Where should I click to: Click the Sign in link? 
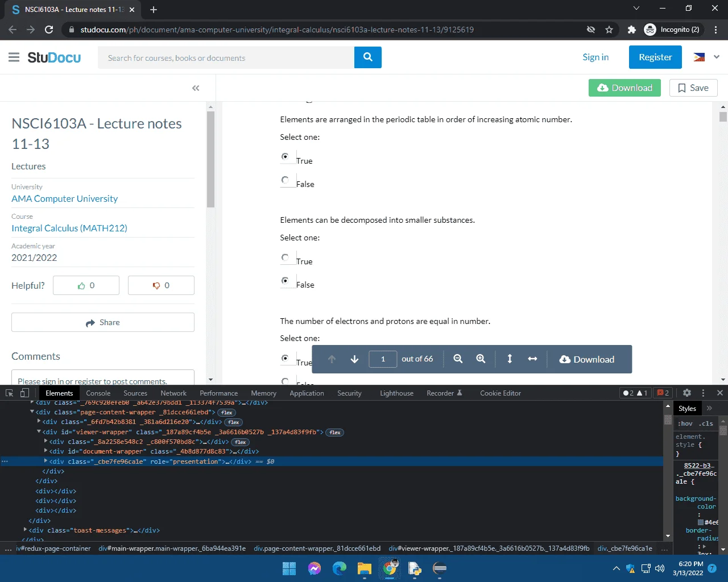(595, 57)
